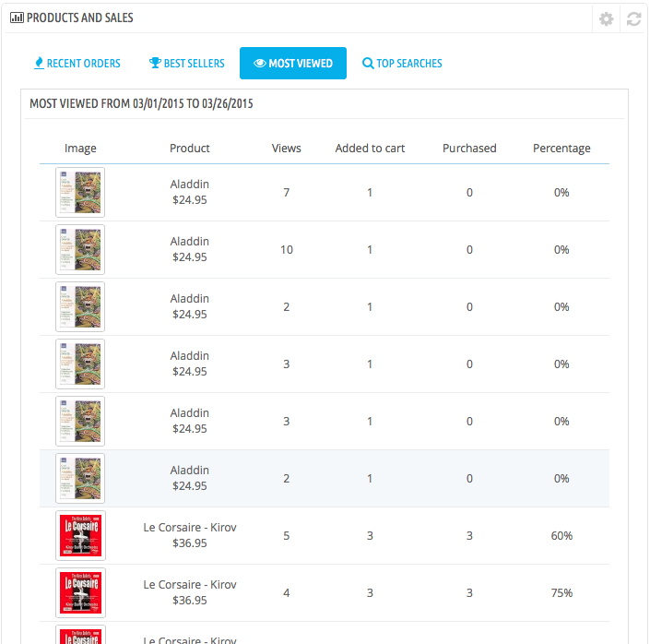Click the Product column header
The width and height of the screenshot is (650, 644).
tap(189, 149)
